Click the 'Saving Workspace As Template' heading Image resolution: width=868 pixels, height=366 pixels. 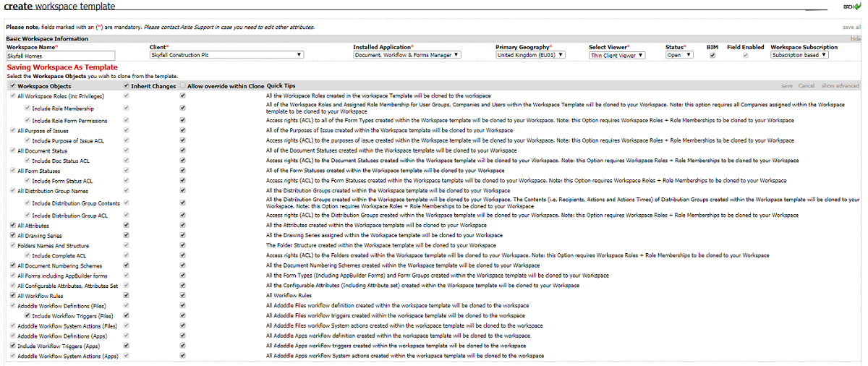click(61, 67)
